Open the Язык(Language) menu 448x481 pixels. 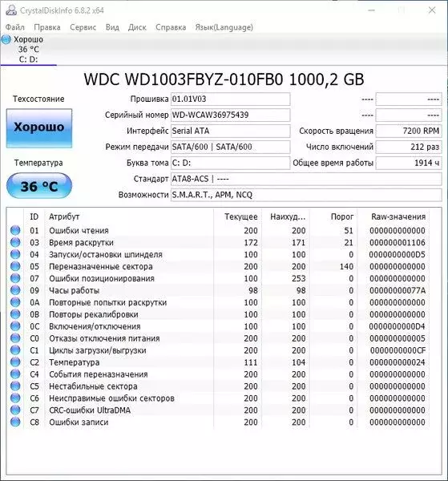pos(224,27)
